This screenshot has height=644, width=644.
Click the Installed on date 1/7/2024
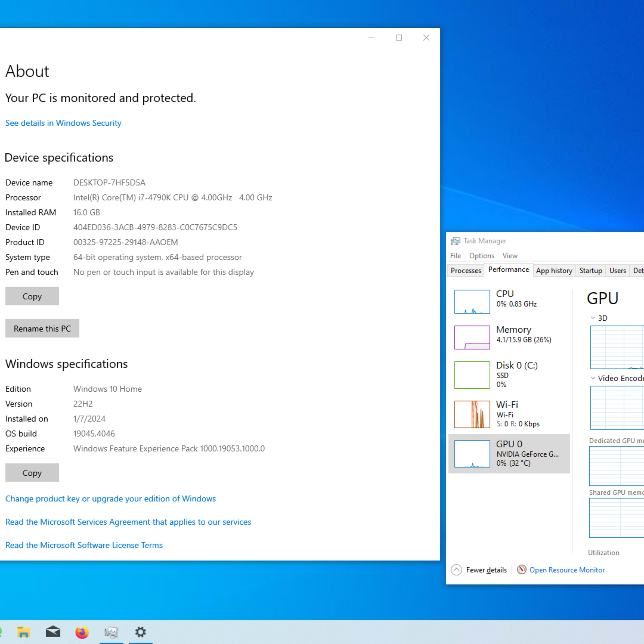(x=89, y=419)
